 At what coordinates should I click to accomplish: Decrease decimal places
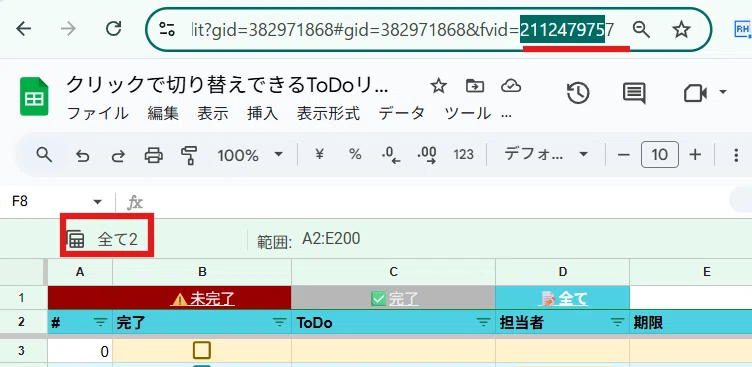(x=391, y=155)
